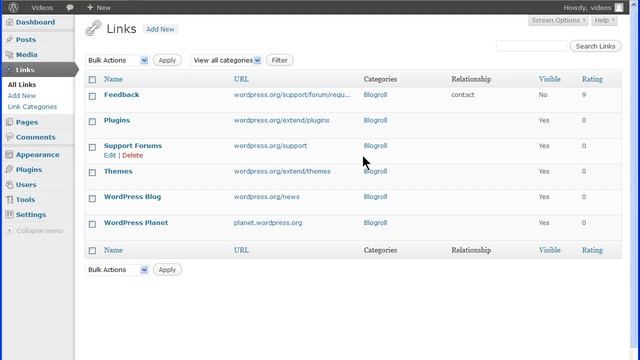Open wordpress.org/extend/plugins URL
Screen dimensions: 640x360
pyautogui.click(x=282, y=120)
